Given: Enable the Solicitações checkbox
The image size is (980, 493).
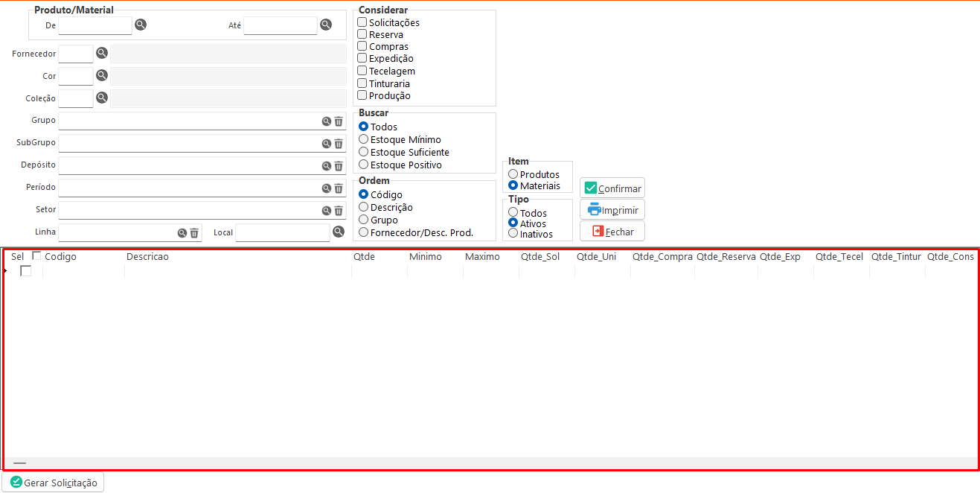Looking at the screenshot, I should click(362, 22).
